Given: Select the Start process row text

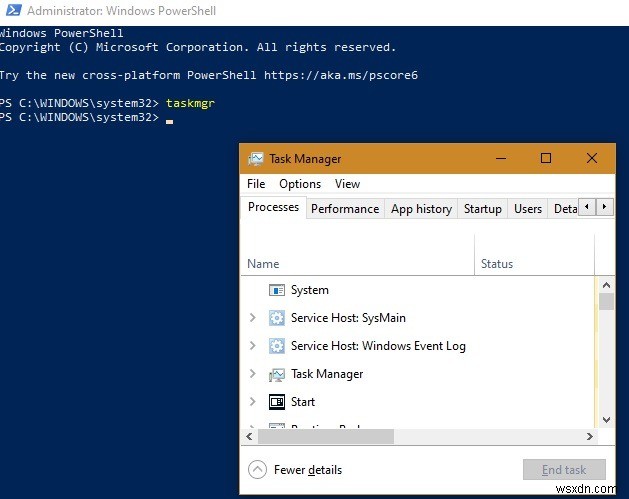Looking at the screenshot, I should coord(303,402).
